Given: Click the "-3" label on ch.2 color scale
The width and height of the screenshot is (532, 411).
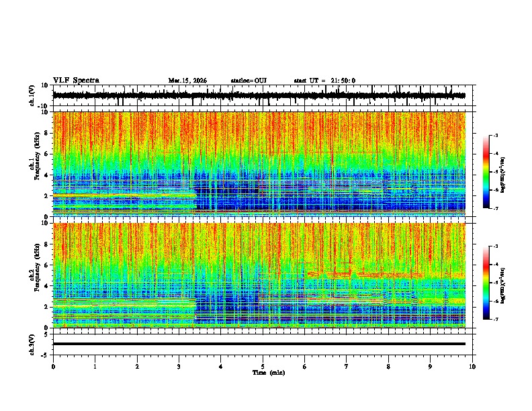Looking at the screenshot, I should [x=496, y=246].
